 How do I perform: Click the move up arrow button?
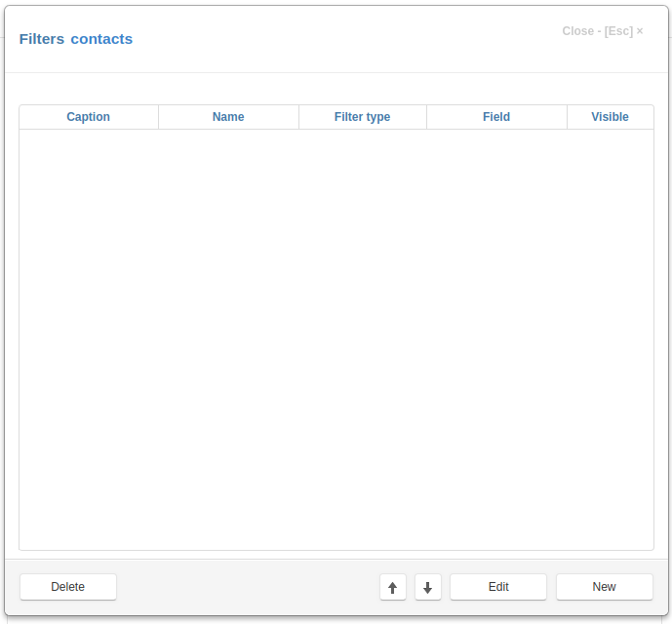[x=393, y=587]
